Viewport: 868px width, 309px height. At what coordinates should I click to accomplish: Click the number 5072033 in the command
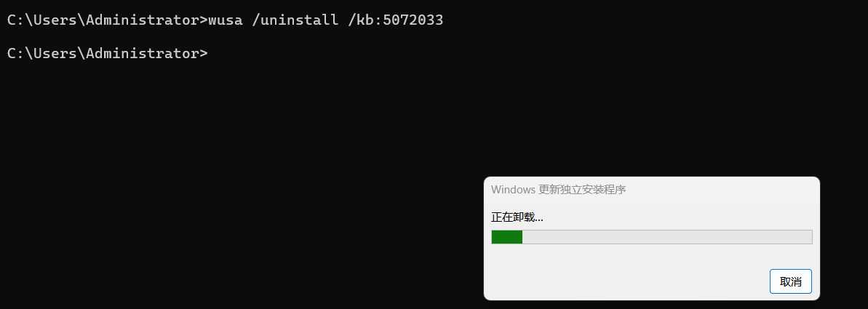tap(413, 20)
